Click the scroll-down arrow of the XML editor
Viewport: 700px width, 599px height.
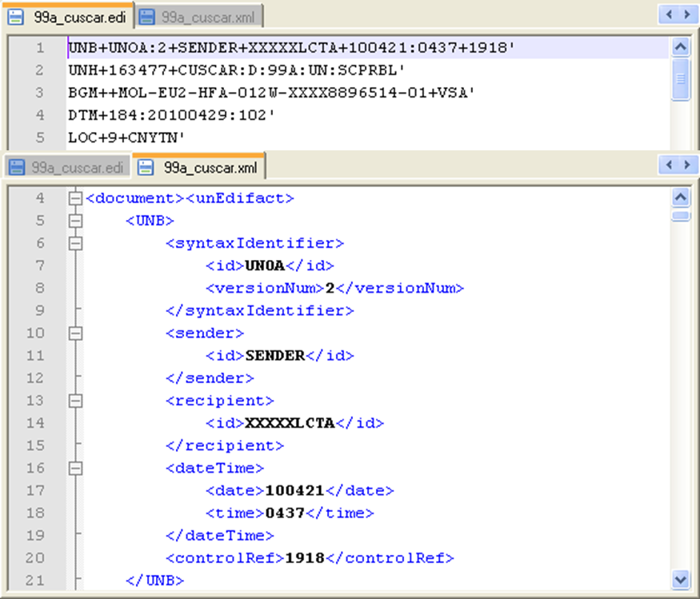[682, 577]
